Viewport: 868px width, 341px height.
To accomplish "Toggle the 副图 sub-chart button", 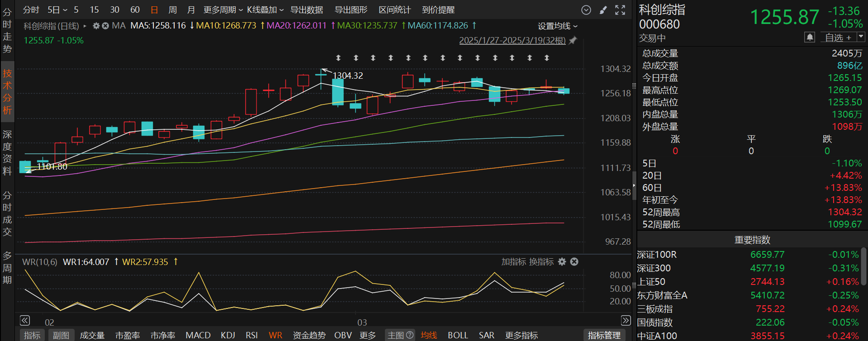I will click(x=61, y=335).
